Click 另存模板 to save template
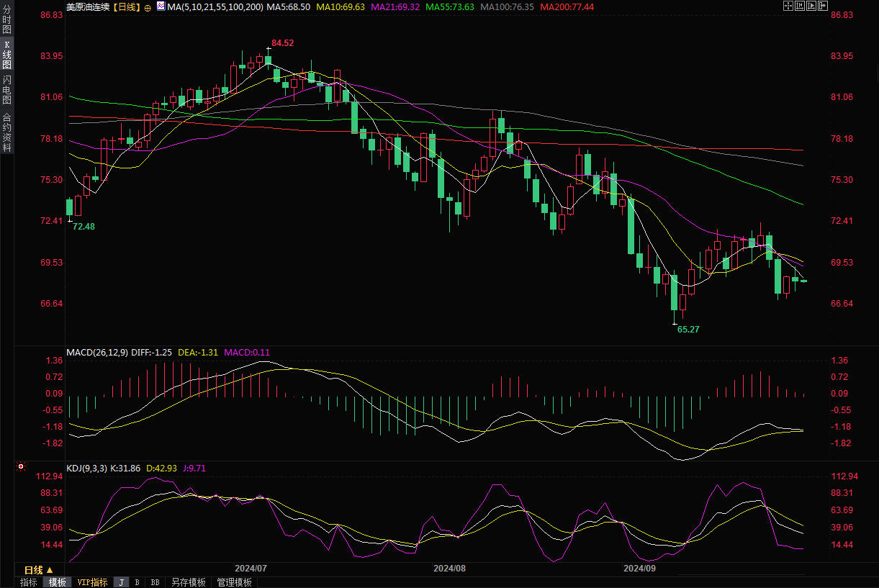Screen dimensions: 879x588 pyautogui.click(x=189, y=582)
